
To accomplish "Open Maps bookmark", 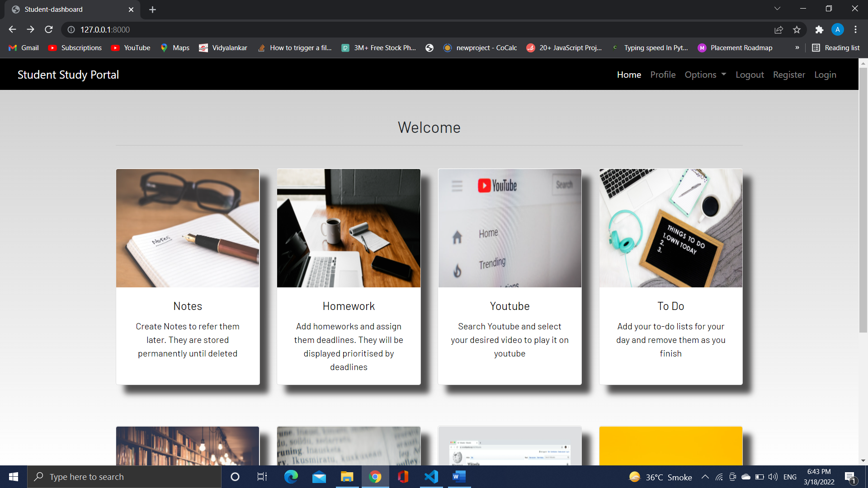I will (175, 48).
